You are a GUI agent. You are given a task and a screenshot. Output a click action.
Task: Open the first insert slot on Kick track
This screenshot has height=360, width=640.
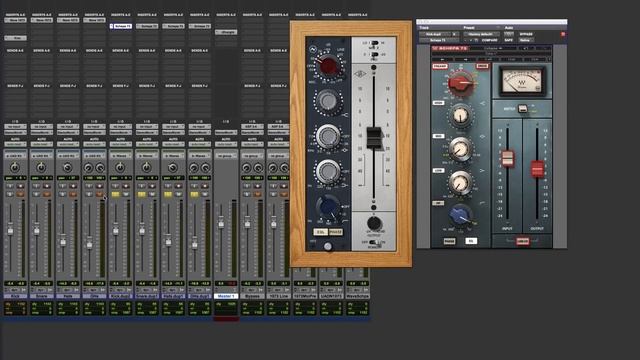[x=15, y=20]
